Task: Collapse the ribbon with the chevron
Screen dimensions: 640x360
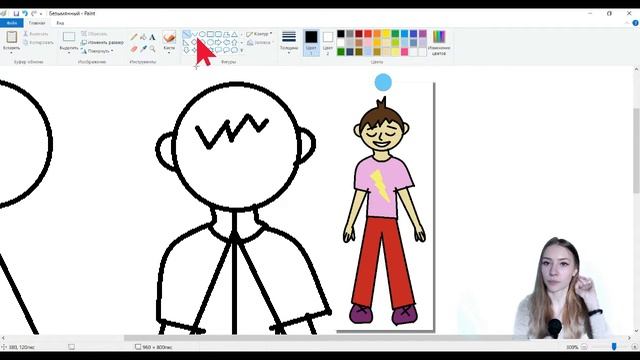Action: pos(627,23)
